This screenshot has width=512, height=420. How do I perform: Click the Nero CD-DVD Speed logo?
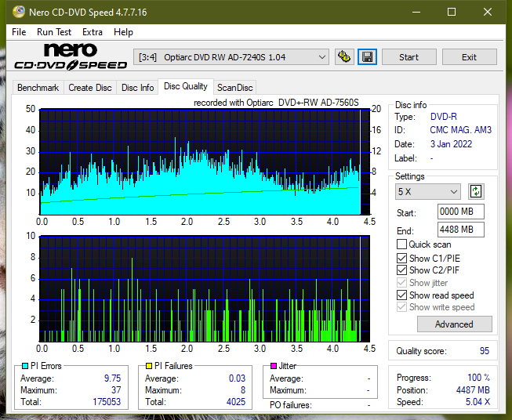(71, 56)
